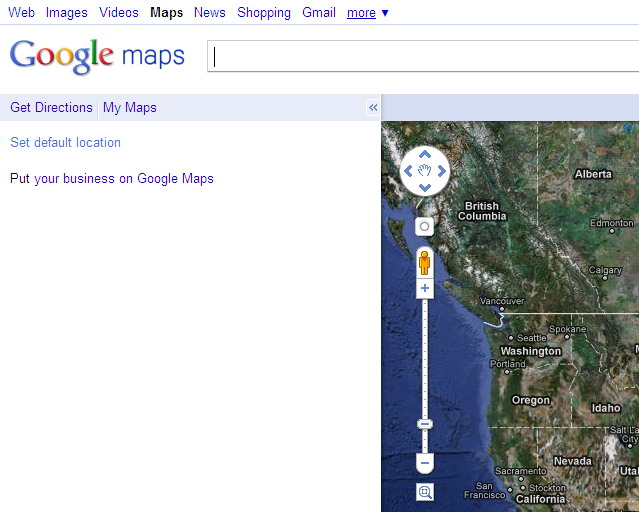This screenshot has height=512, width=639.
Task: Focus the maps search input field
Action: point(420,57)
